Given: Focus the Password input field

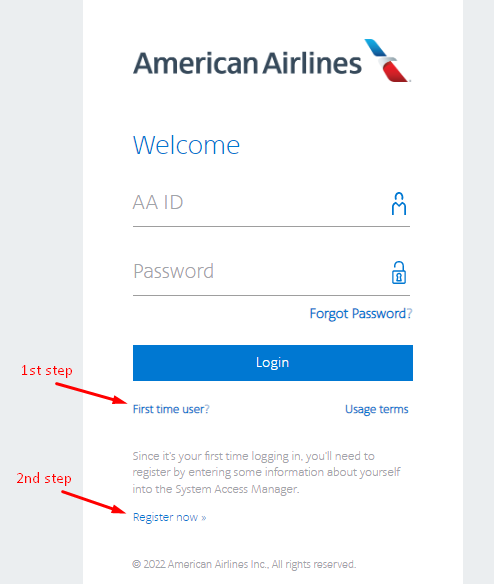Looking at the screenshot, I should click(x=271, y=272).
